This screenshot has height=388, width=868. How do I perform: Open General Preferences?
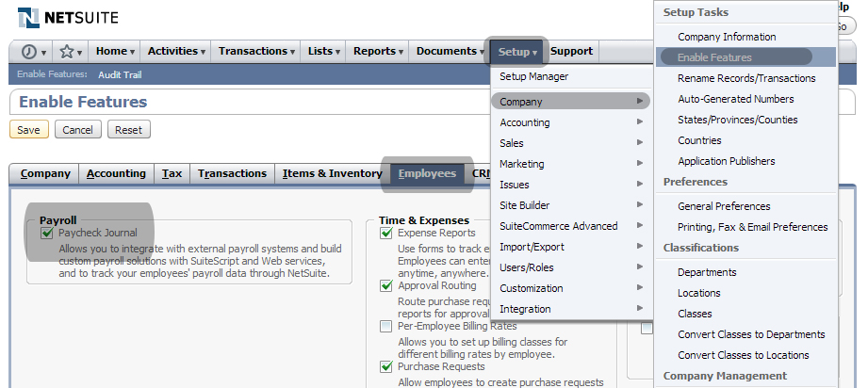[724, 206]
